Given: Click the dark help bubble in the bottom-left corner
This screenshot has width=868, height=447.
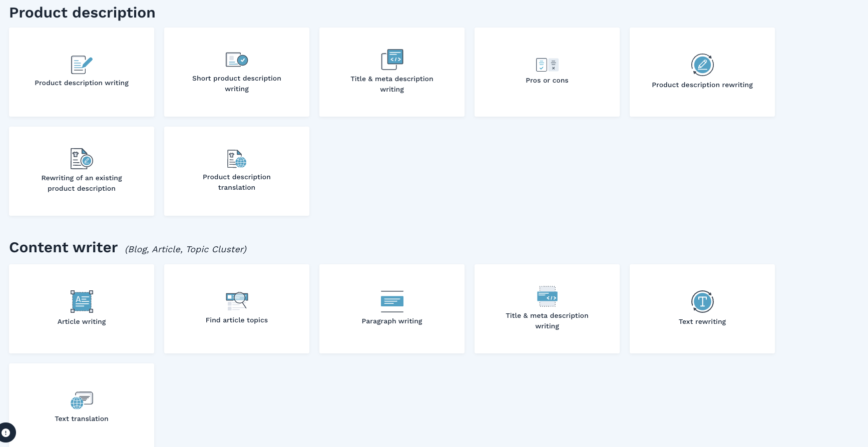Looking at the screenshot, I should 6,432.
